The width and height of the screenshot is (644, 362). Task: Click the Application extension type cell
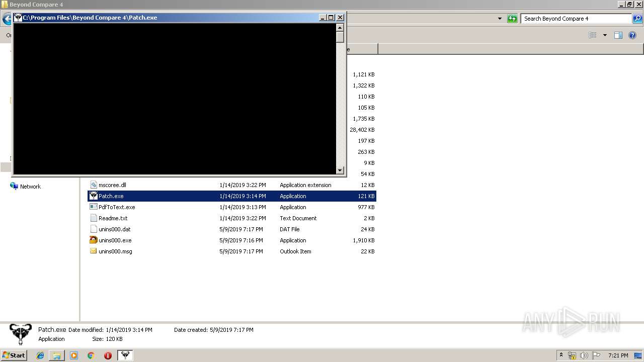[x=305, y=185]
